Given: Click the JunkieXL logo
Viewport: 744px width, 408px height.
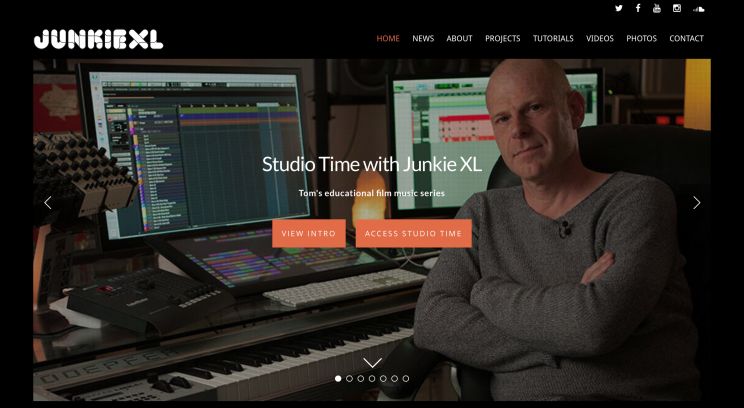Looking at the screenshot, I should [99, 39].
